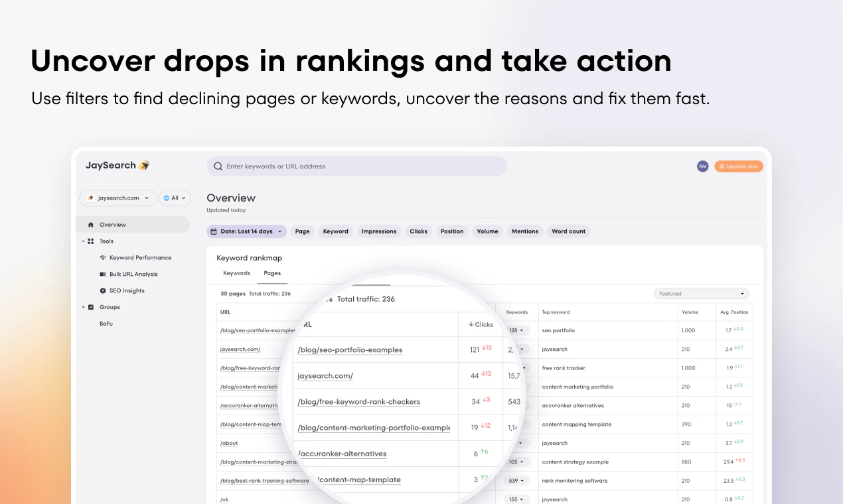Image resolution: width=843 pixels, height=504 pixels.
Task: Open the Word count filter chip
Action: pos(569,231)
